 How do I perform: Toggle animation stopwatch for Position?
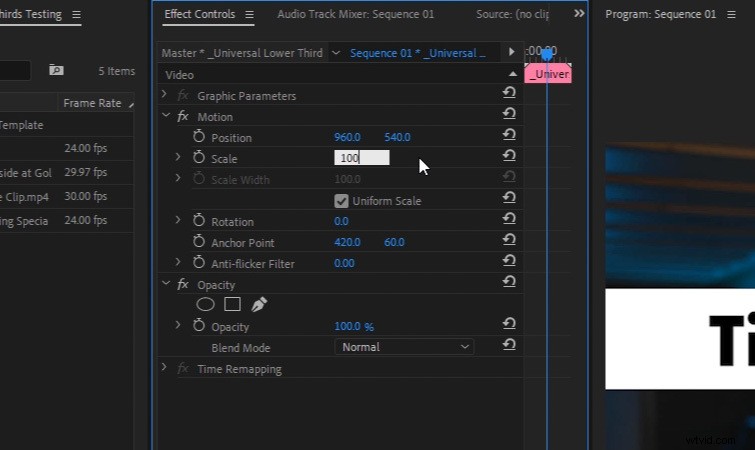pos(199,137)
